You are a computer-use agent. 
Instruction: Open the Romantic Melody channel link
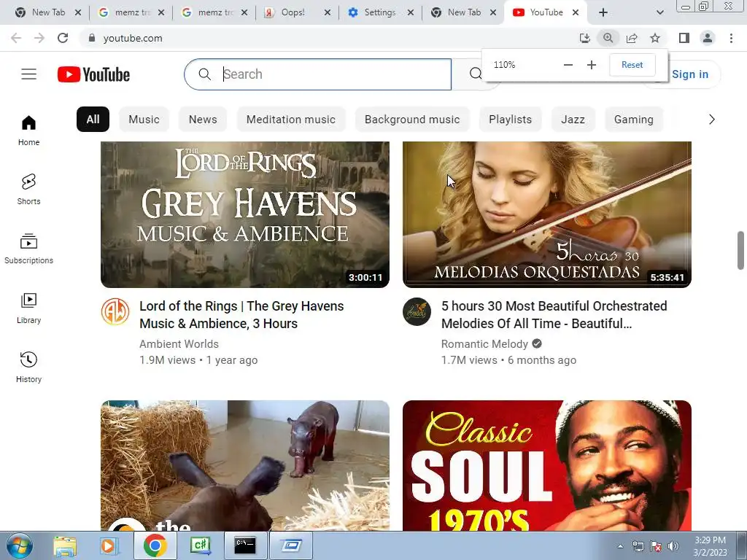(x=484, y=344)
